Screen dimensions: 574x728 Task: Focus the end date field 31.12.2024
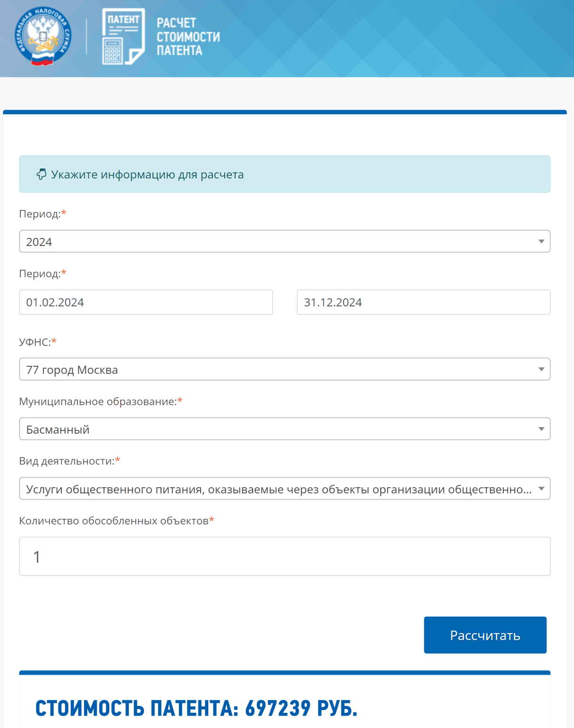[423, 302]
